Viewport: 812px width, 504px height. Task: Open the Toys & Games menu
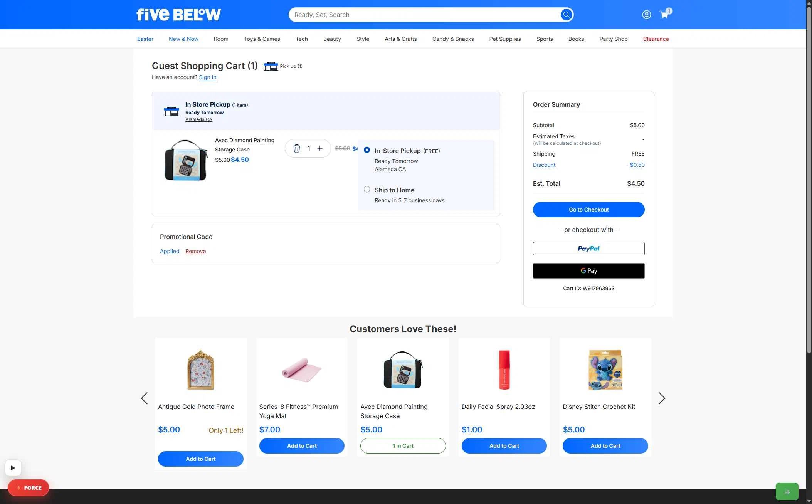coord(262,39)
